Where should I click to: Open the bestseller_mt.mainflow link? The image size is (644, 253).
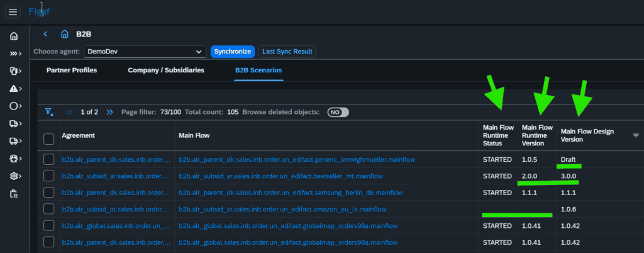pos(281,176)
